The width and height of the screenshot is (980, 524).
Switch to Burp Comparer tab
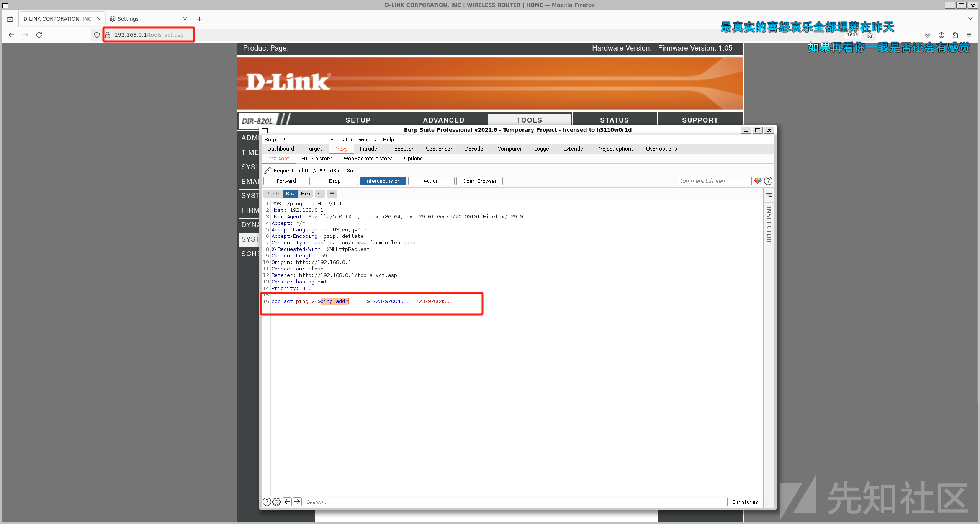click(510, 149)
